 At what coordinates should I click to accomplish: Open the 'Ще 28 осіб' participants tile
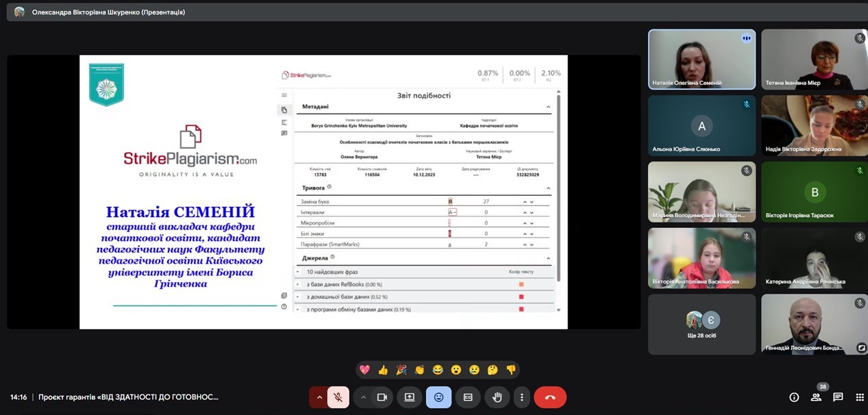point(702,325)
